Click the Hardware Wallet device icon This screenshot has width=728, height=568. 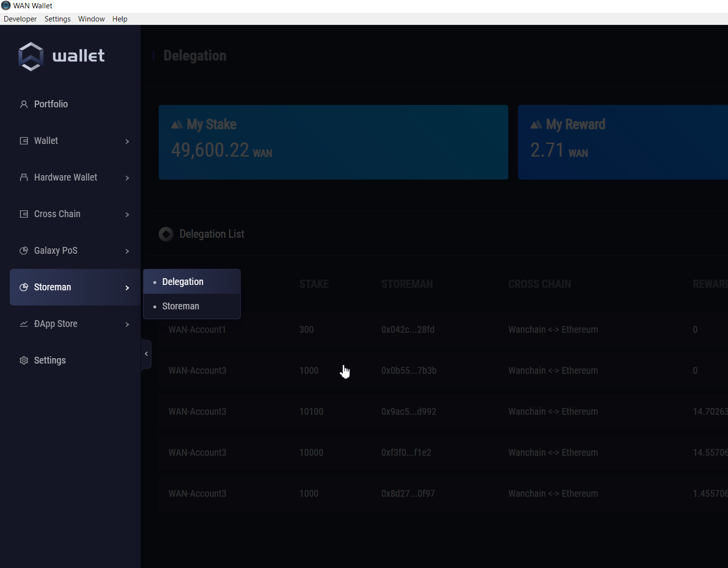[23, 177]
